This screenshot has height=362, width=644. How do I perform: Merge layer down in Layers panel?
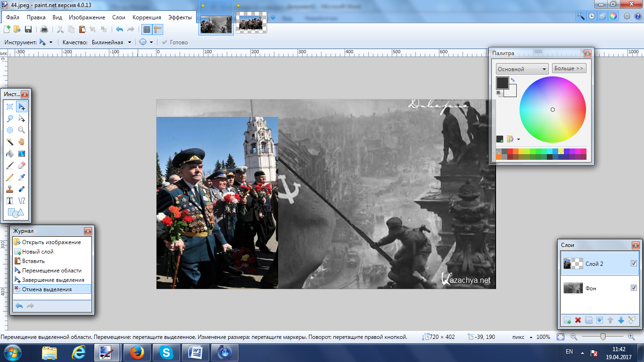pos(600,320)
